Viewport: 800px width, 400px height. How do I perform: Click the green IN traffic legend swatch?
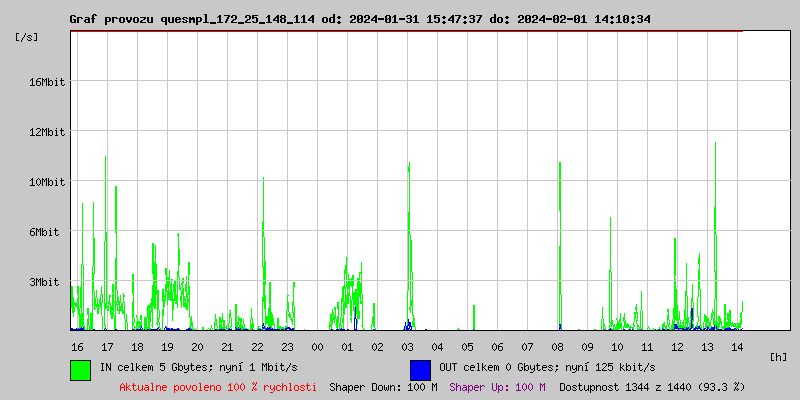click(x=80, y=369)
